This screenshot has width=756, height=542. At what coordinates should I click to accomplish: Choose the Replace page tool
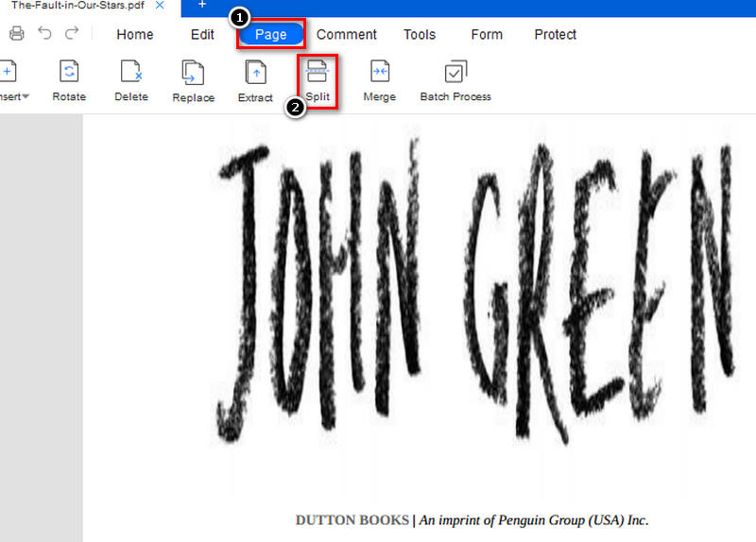[x=194, y=81]
